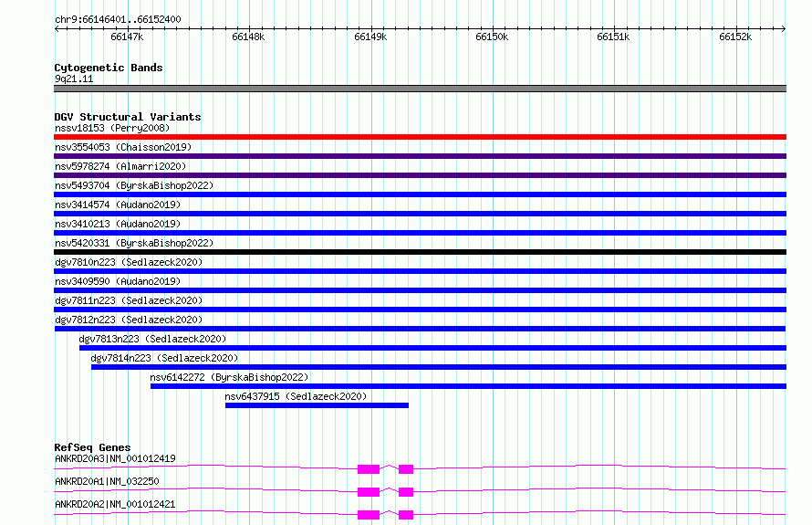The width and height of the screenshot is (812, 525).
Task: Click the 66147k ruler position
Action: [127, 37]
